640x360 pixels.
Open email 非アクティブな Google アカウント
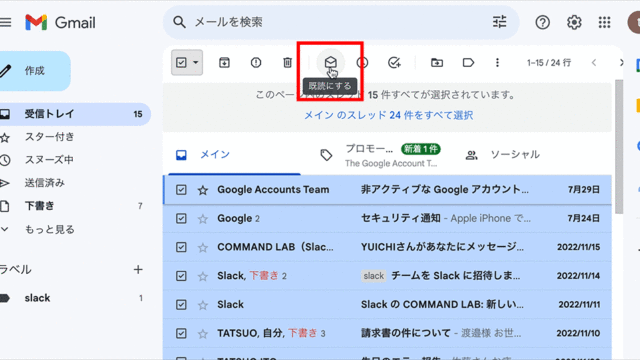(x=444, y=189)
